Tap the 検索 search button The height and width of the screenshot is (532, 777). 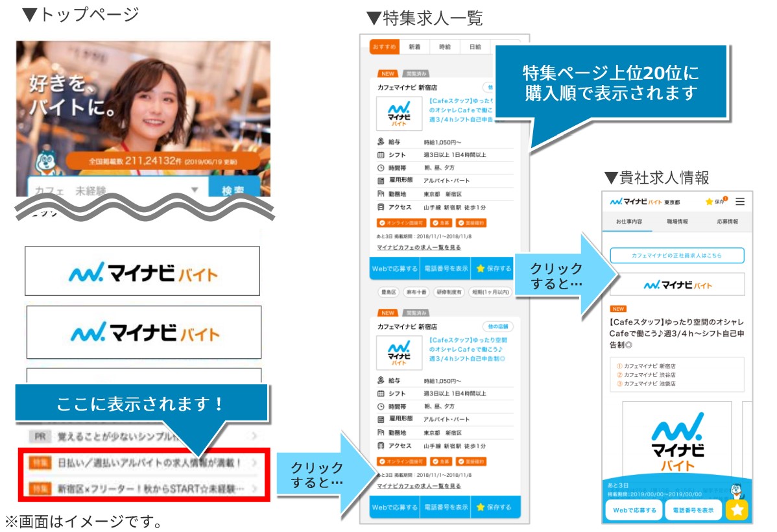234,188
